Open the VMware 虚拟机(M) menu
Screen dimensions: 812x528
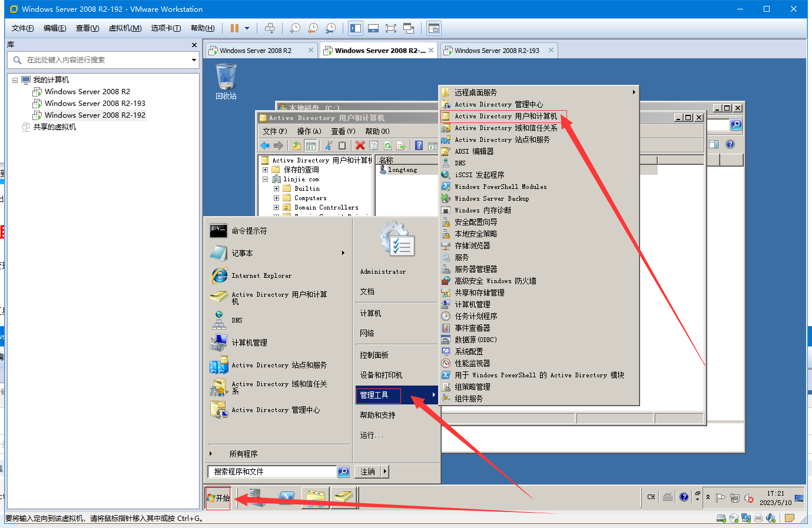[125, 28]
